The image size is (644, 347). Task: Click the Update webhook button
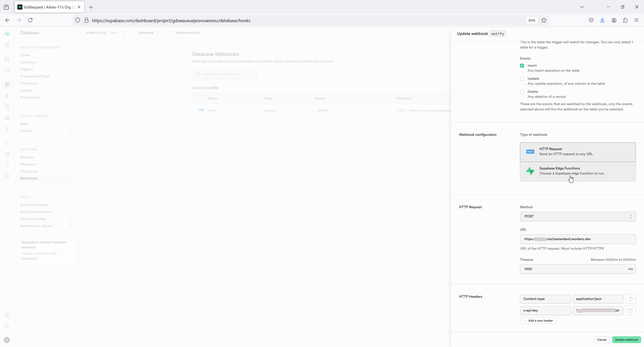coord(626,340)
